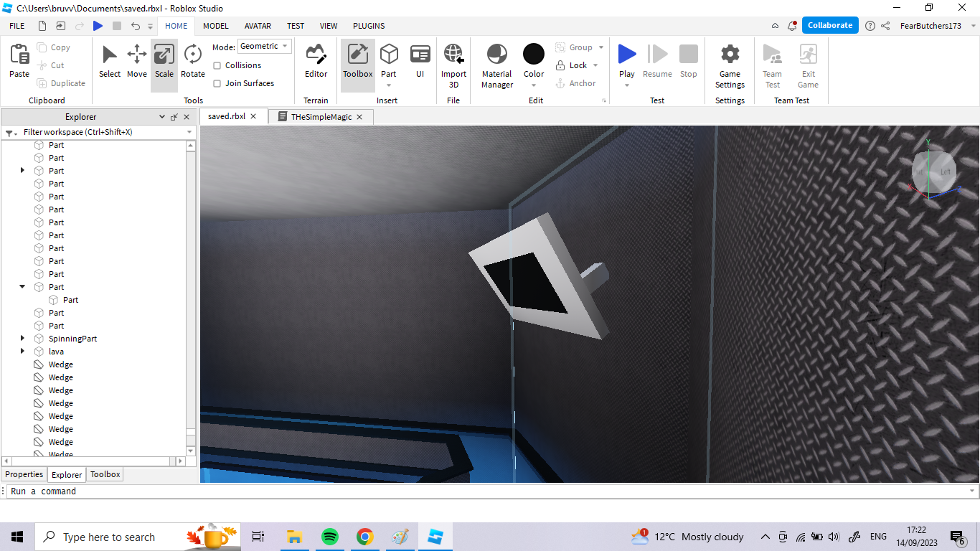This screenshot has height=551, width=980.
Task: Click the new file icon in quick access bar
Action: pos(42,26)
